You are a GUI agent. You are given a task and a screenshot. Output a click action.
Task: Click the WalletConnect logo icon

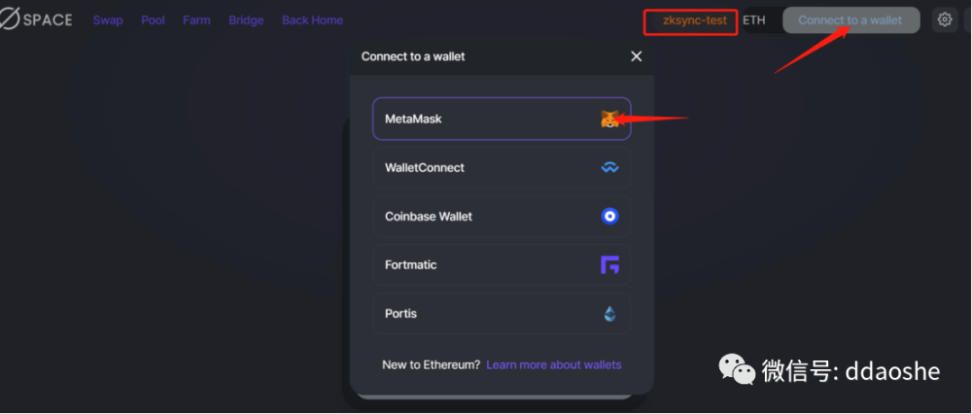[609, 168]
